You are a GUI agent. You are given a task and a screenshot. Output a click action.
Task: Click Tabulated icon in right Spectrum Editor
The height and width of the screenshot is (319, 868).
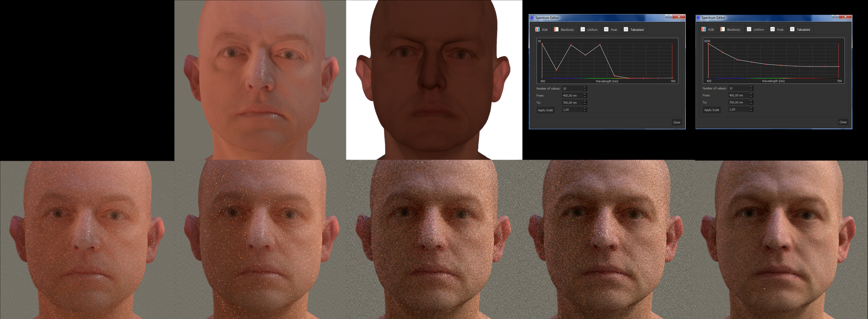(792, 30)
